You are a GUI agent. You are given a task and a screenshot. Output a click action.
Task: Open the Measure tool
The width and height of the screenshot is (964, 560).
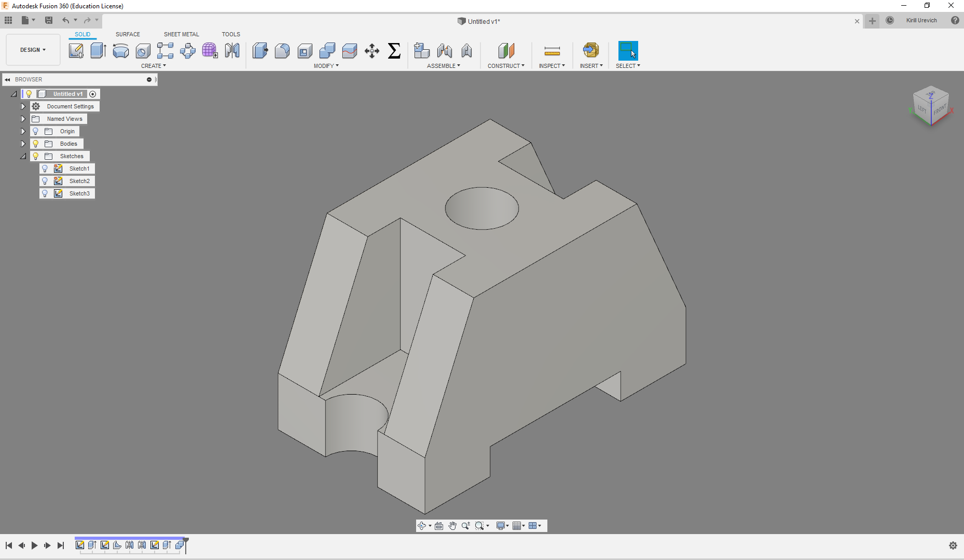pos(552,51)
